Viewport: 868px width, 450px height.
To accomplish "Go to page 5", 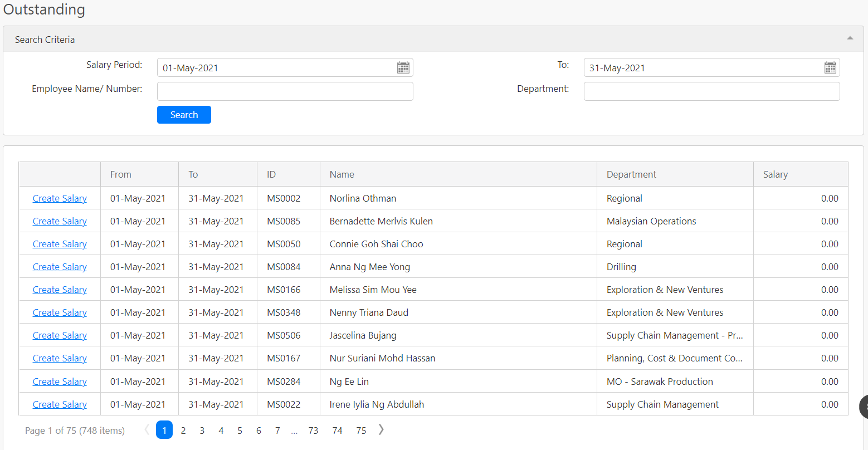I will point(240,431).
